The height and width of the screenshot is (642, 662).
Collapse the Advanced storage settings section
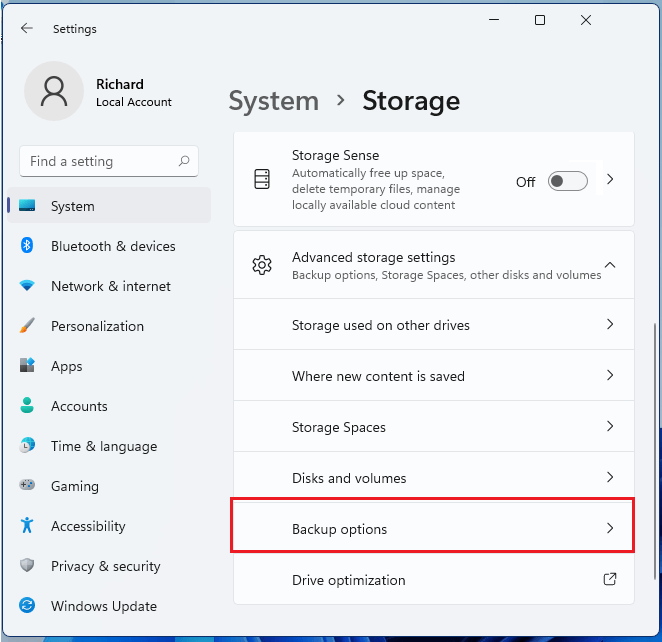point(610,265)
